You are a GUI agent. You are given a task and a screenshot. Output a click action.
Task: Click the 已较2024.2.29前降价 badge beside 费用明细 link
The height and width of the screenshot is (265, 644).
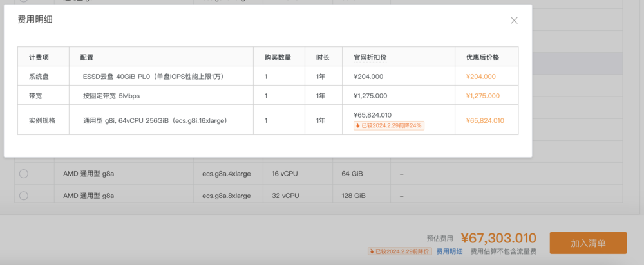pyautogui.click(x=399, y=251)
